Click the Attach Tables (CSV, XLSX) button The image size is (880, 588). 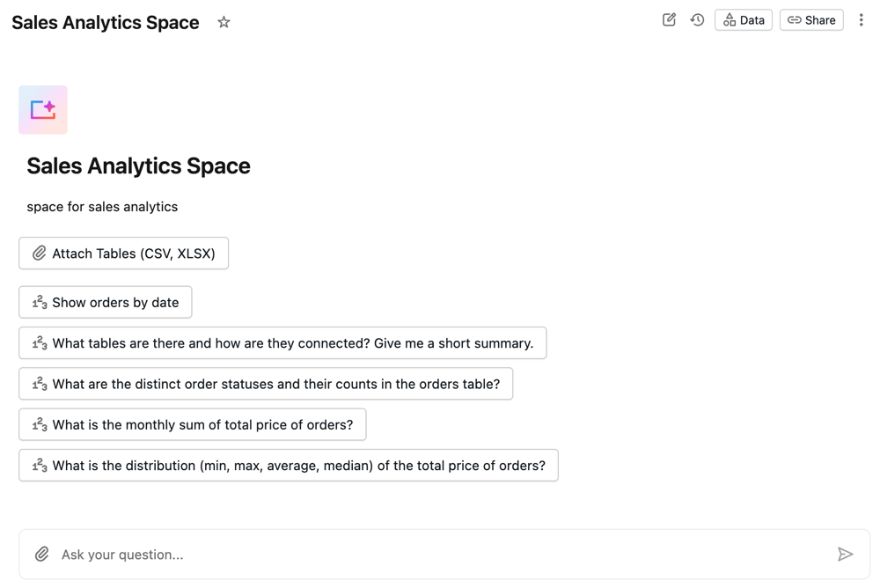123,253
